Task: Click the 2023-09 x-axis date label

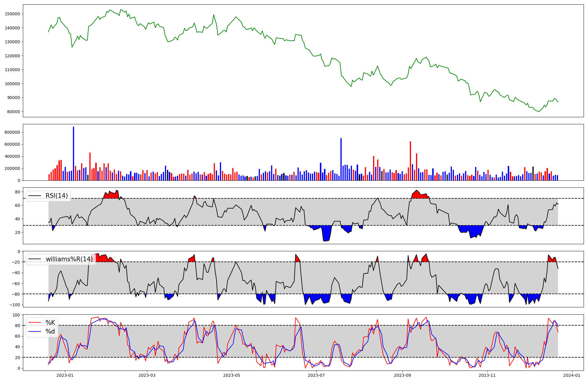Action: point(402,375)
